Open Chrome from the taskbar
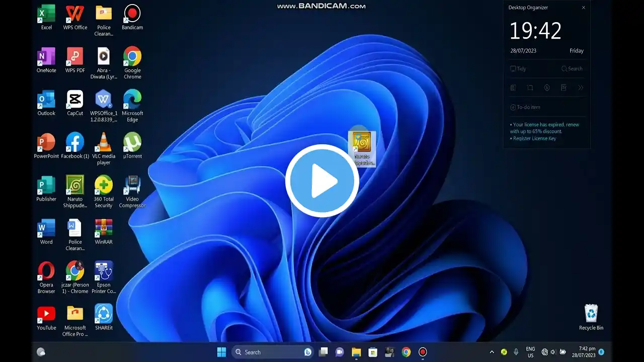The width and height of the screenshot is (644, 362). click(406, 352)
